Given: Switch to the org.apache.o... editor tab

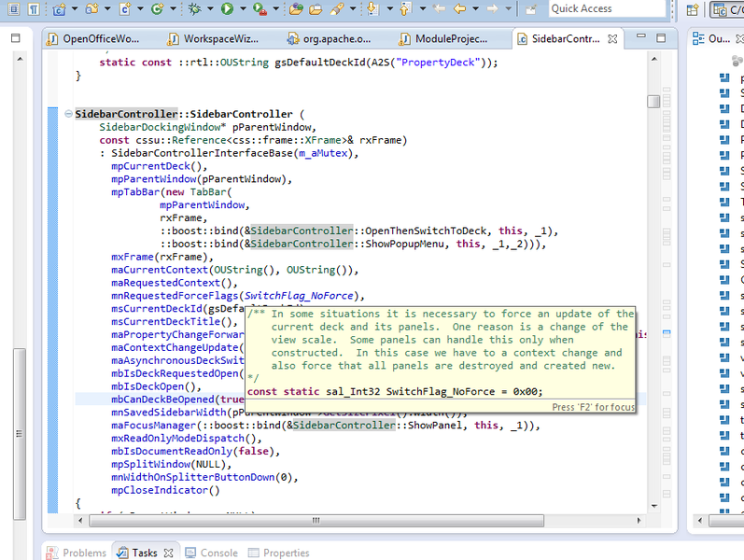Looking at the screenshot, I should click(x=330, y=39).
